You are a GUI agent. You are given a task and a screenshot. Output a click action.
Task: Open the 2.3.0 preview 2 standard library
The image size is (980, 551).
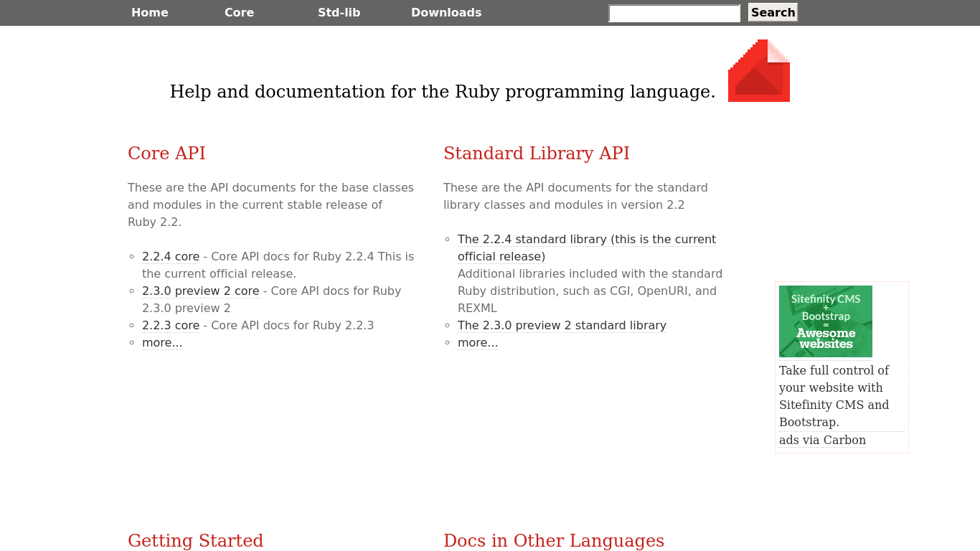pos(562,325)
